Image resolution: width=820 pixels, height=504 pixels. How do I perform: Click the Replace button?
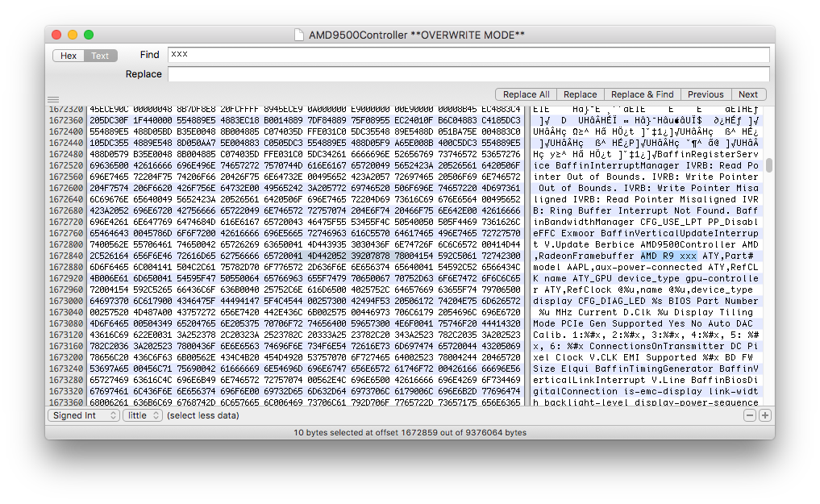pos(580,94)
